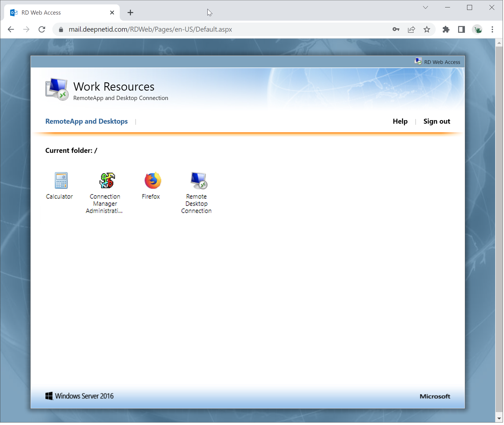
Task: Open the browser extensions puzzle icon
Action: pos(446,29)
